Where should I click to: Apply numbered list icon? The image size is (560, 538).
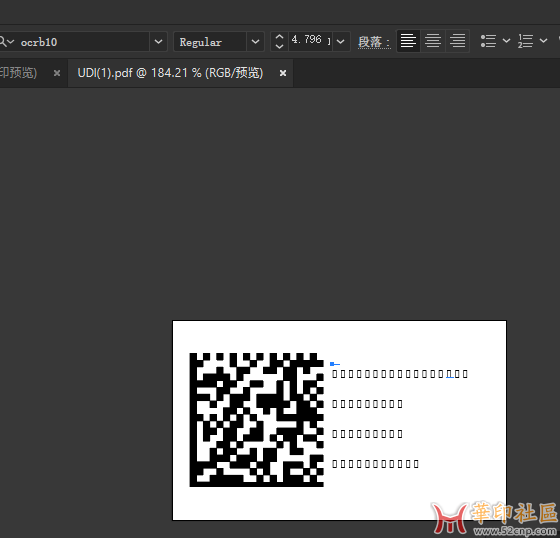(525, 41)
